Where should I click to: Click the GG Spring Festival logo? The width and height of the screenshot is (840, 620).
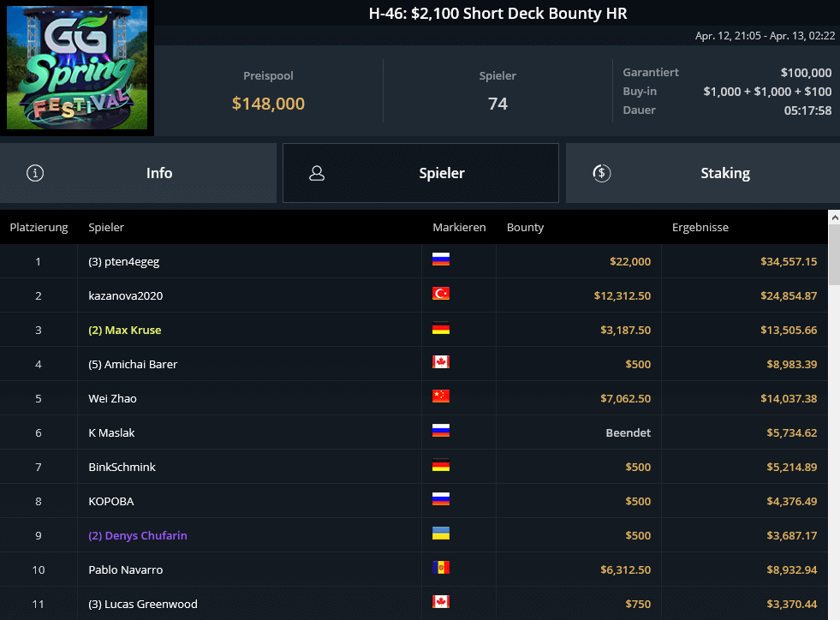(x=77, y=68)
